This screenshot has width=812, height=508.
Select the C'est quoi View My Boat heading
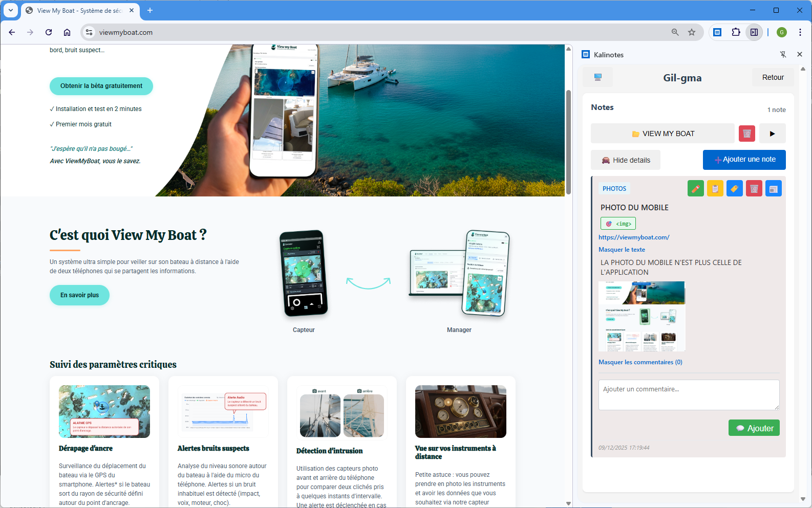coord(128,235)
